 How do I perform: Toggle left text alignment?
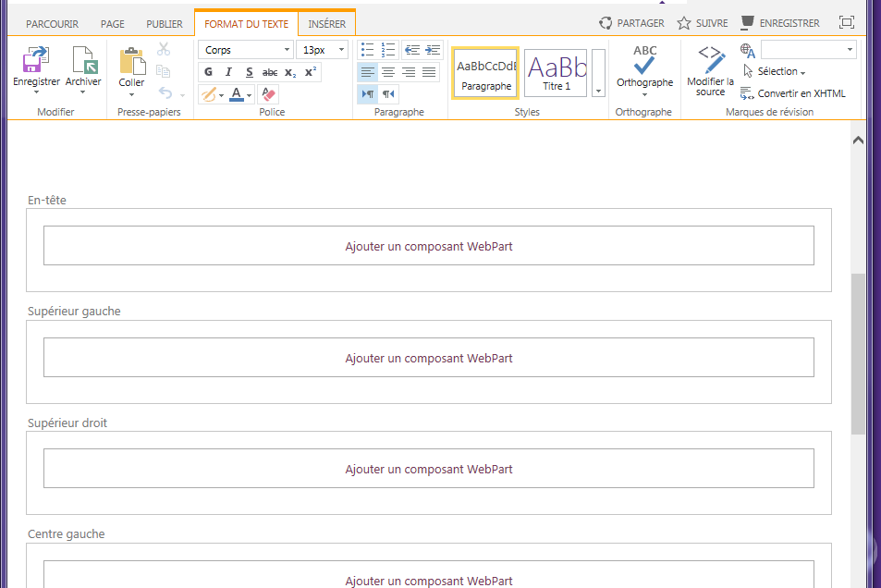coord(367,72)
